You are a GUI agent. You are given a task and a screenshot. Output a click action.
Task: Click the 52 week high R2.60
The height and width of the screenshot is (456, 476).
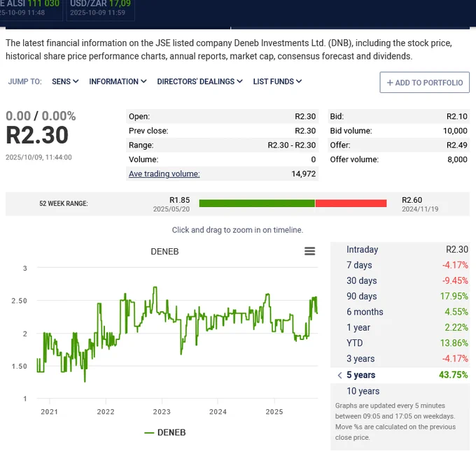(x=412, y=200)
